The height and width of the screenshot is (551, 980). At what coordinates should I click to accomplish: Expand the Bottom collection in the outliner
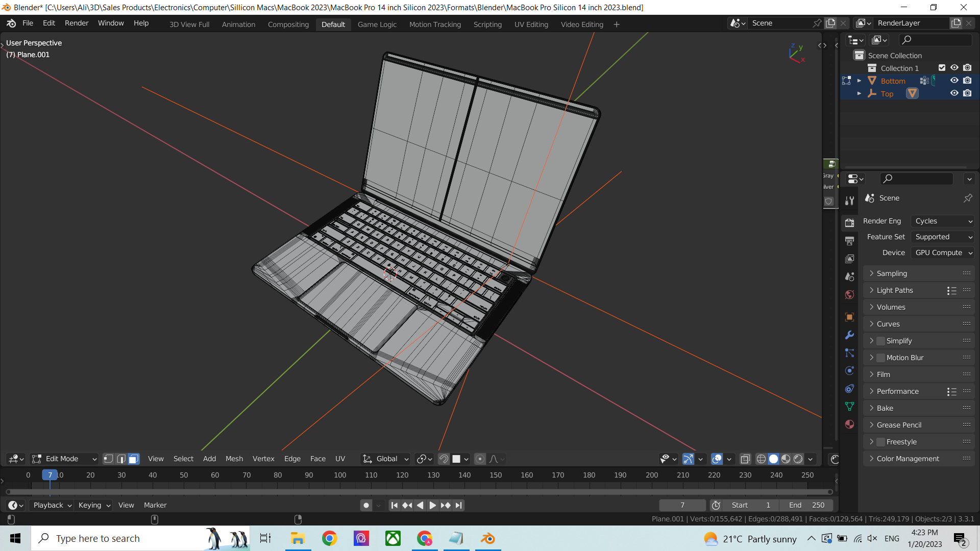860,80
